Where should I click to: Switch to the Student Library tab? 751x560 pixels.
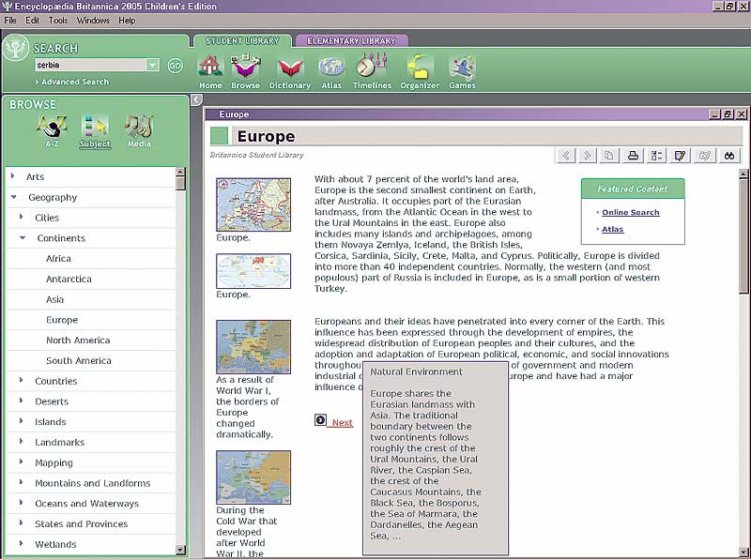(x=242, y=41)
